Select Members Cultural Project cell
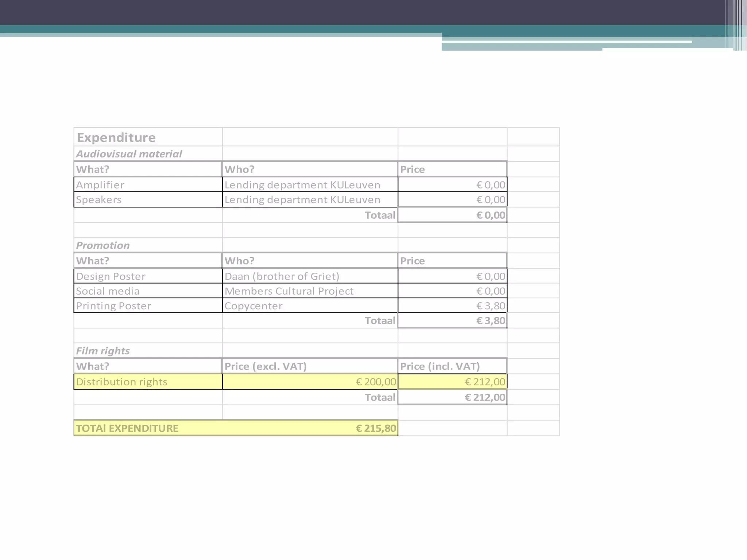Screen dimensions: 747x560 point(289,291)
